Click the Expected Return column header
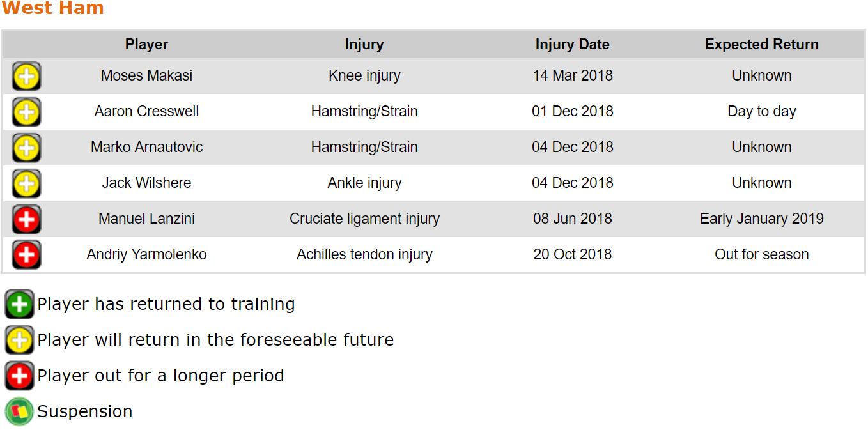The width and height of the screenshot is (868, 430). 761,45
